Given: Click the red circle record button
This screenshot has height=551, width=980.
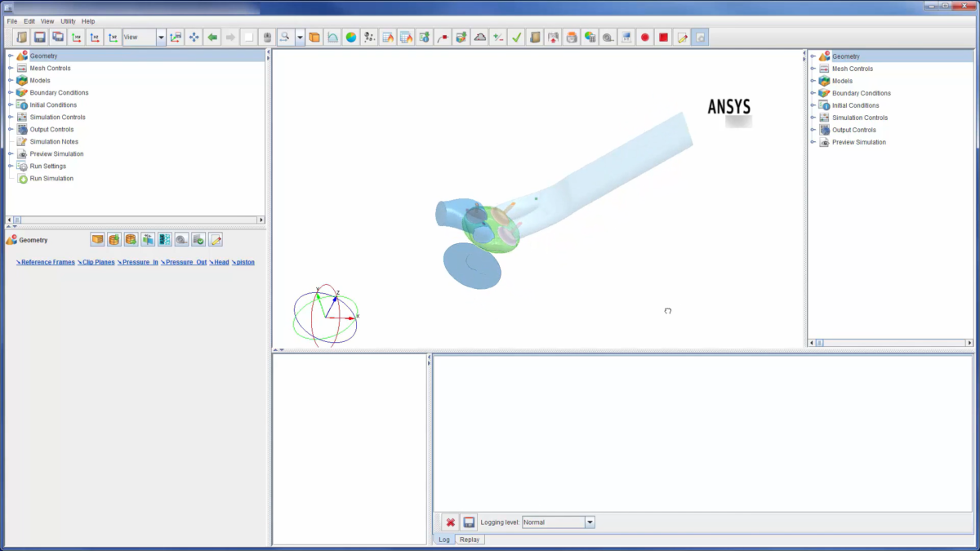Looking at the screenshot, I should [x=645, y=37].
